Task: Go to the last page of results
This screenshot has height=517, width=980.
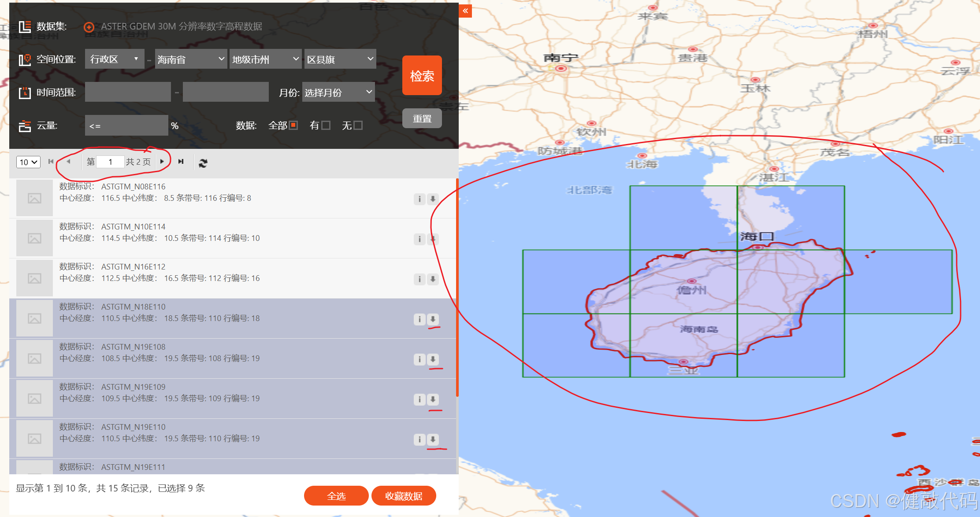Action: (x=181, y=162)
